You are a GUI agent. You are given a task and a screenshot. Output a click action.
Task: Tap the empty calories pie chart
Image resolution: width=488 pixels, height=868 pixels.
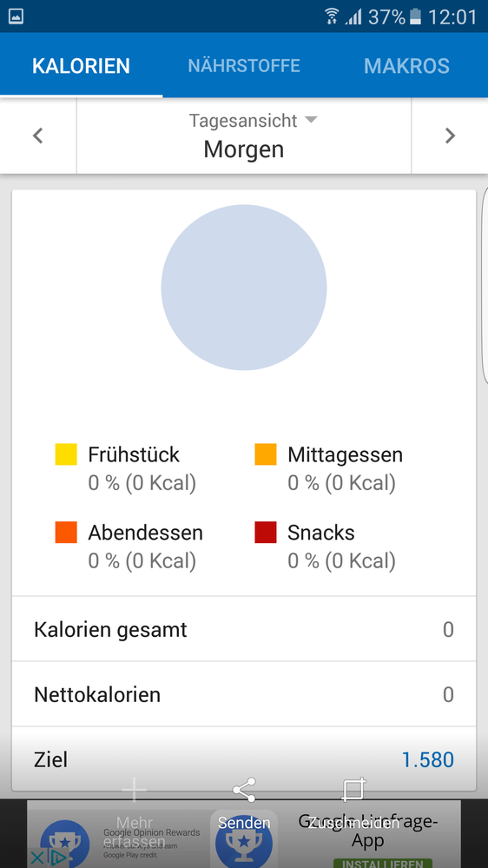point(244,288)
